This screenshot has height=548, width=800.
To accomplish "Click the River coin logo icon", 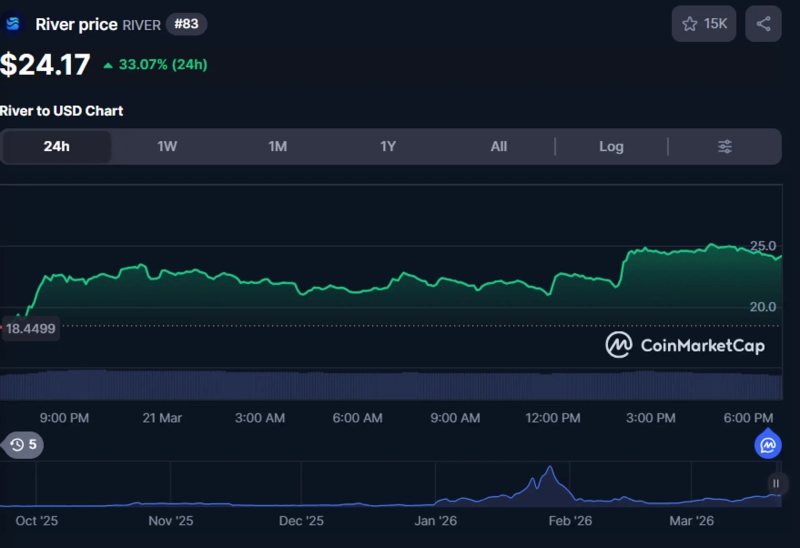I will pyautogui.click(x=13, y=24).
